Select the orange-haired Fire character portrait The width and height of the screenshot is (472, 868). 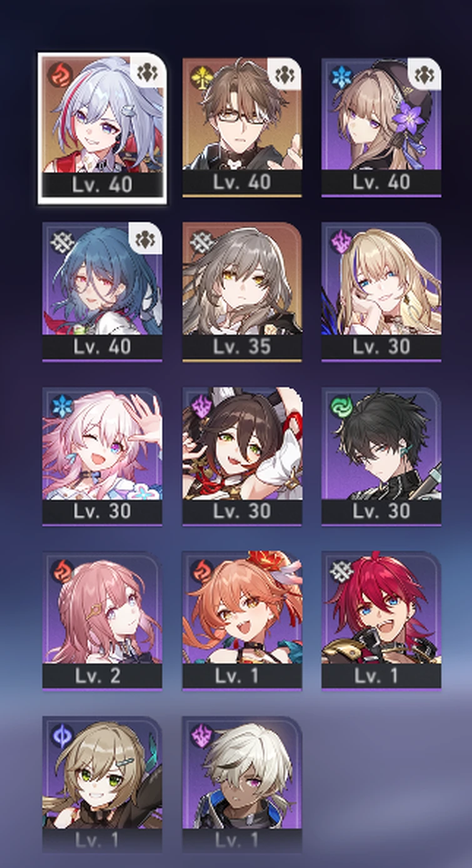point(242,620)
